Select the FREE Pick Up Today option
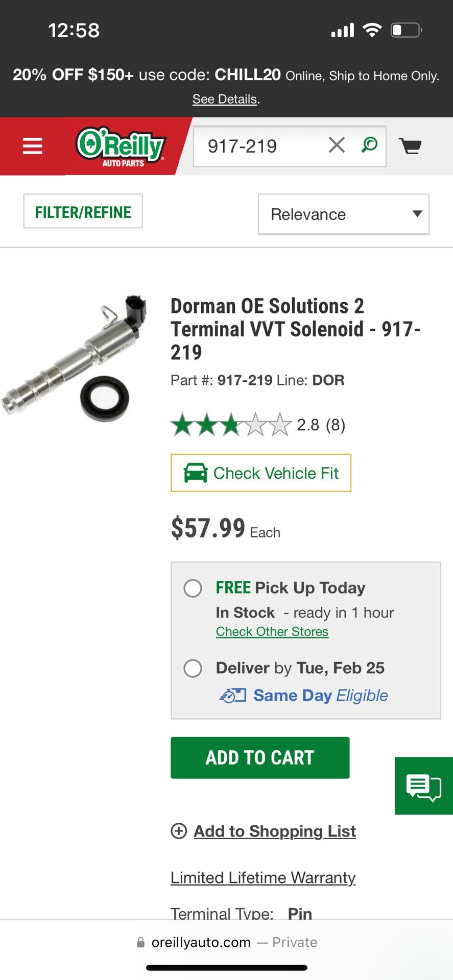The height and width of the screenshot is (980, 453). 193,588
